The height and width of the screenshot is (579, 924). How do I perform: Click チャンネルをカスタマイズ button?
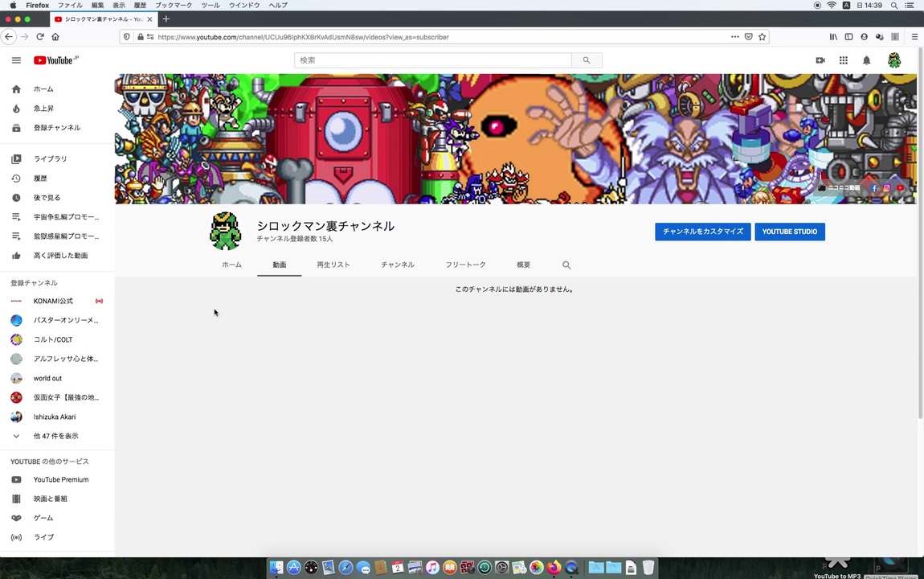coord(703,232)
